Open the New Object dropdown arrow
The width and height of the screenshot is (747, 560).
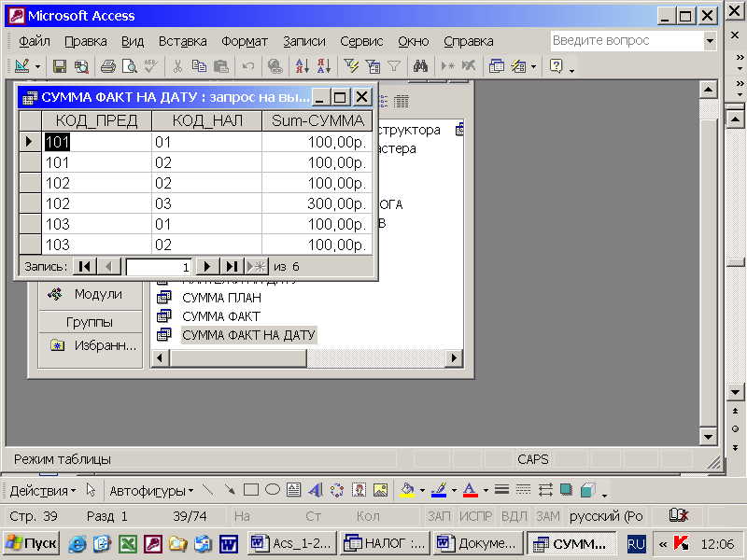click(533, 66)
